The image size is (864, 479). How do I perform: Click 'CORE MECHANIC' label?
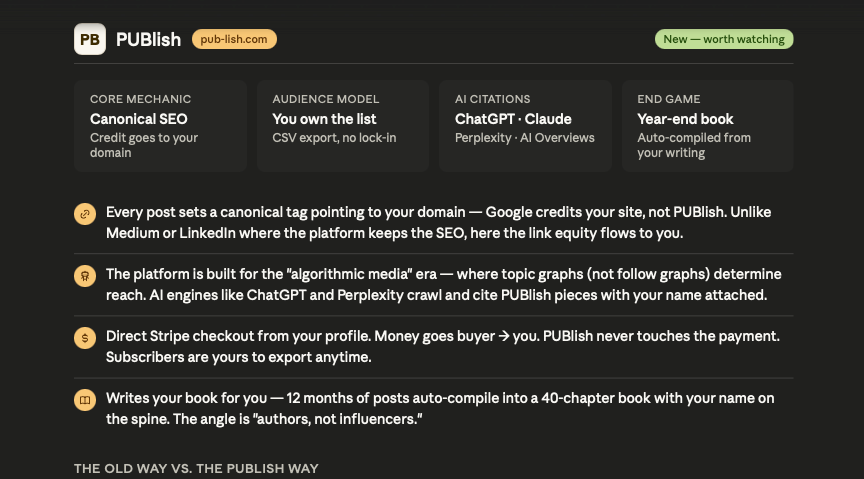point(141,99)
